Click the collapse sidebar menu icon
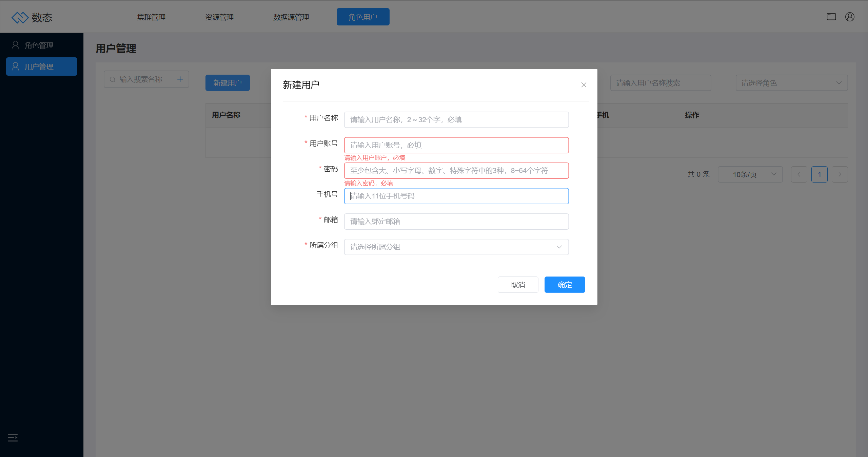Image resolution: width=868 pixels, height=457 pixels. click(x=13, y=438)
